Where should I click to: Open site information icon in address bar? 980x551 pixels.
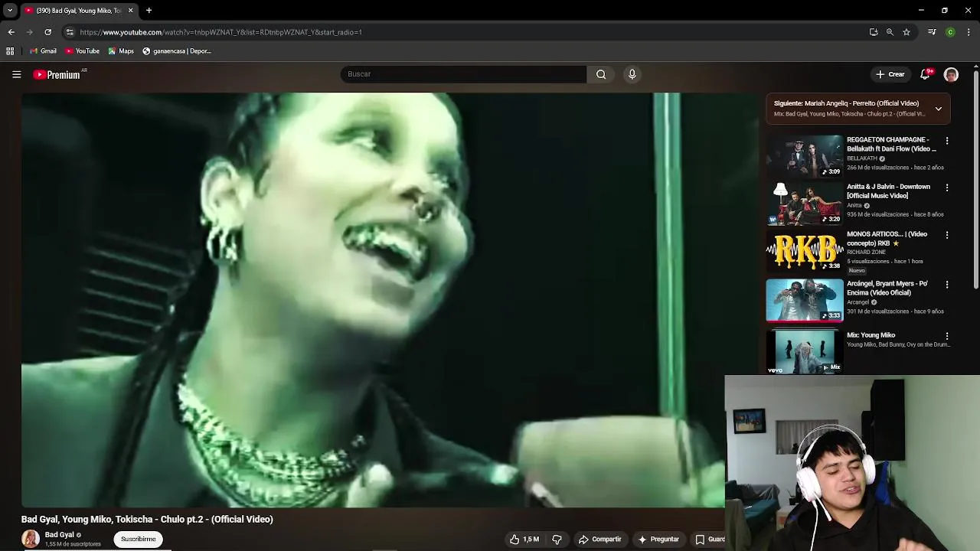point(70,32)
